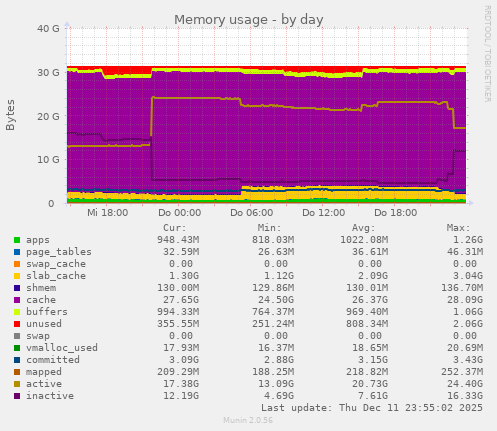Click the 'Mi 18:00' time label
The height and width of the screenshot is (431, 497).
tap(107, 213)
